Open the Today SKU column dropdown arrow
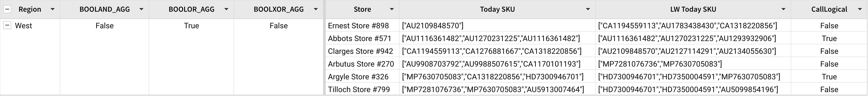 (x=588, y=9)
